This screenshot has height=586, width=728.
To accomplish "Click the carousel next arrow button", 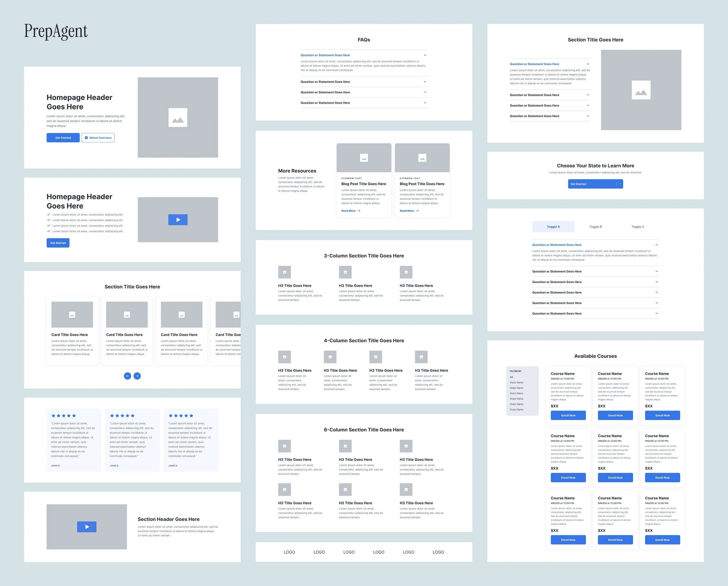I will point(137,376).
